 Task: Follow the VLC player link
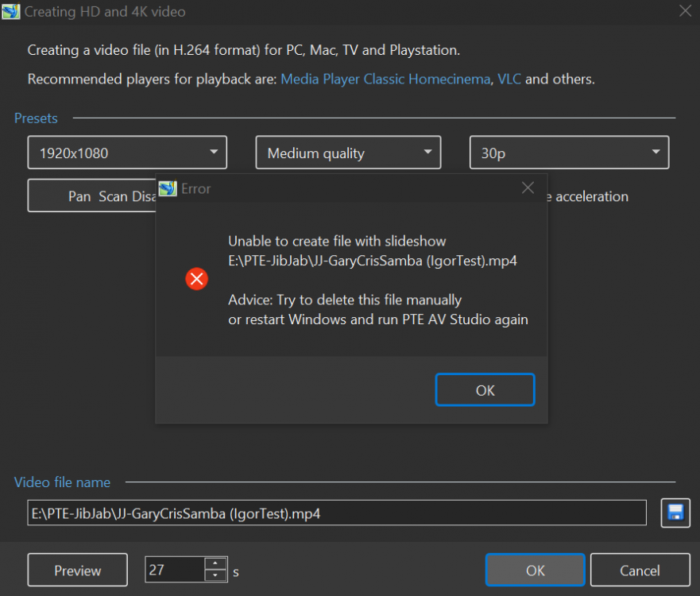pyautogui.click(x=509, y=79)
